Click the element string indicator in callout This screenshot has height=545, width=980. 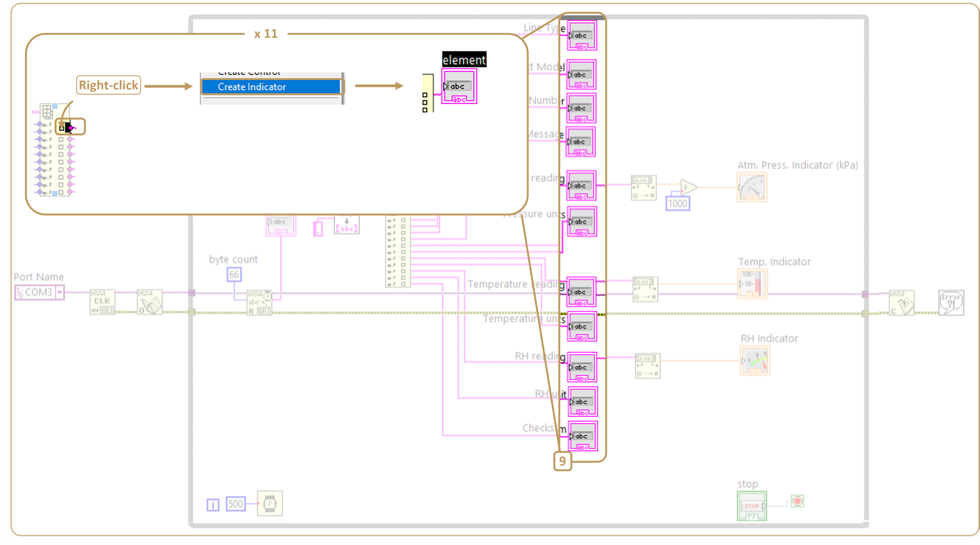click(459, 86)
